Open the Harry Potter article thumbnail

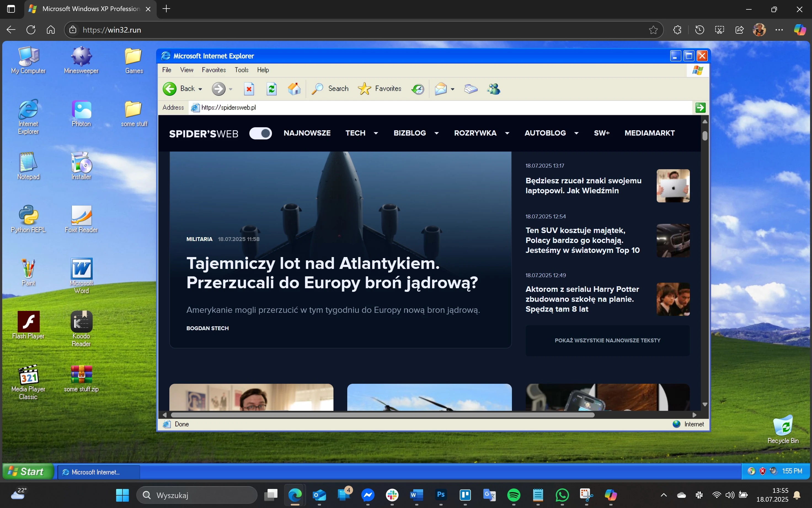[x=673, y=299]
